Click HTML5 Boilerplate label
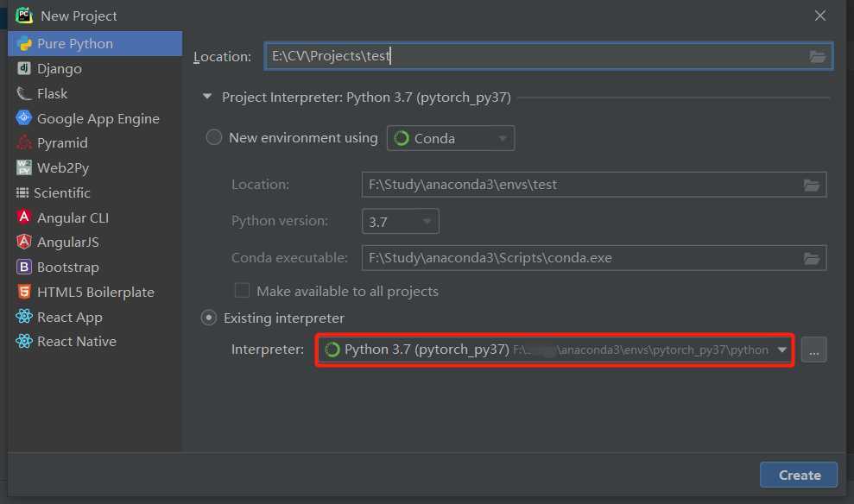854x504 pixels. [96, 293]
